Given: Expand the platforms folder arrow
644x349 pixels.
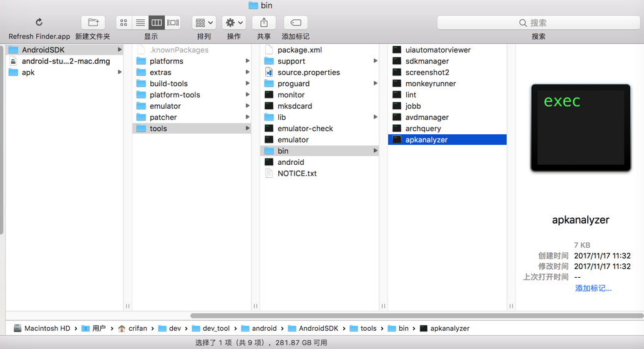Looking at the screenshot, I should tap(247, 61).
